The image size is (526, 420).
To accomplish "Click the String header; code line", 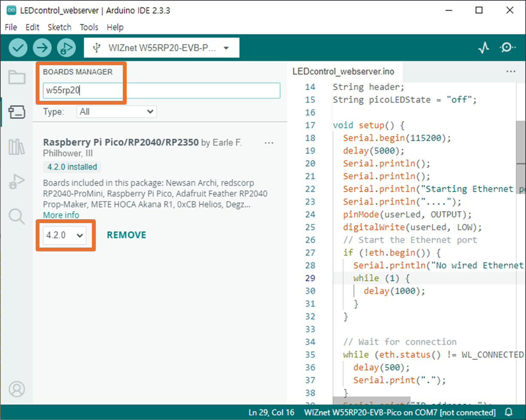I will coord(369,87).
